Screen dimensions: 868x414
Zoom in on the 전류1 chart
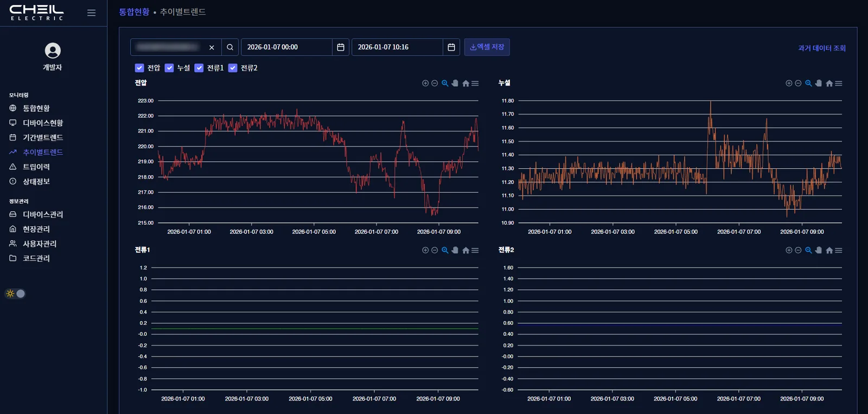(425, 250)
